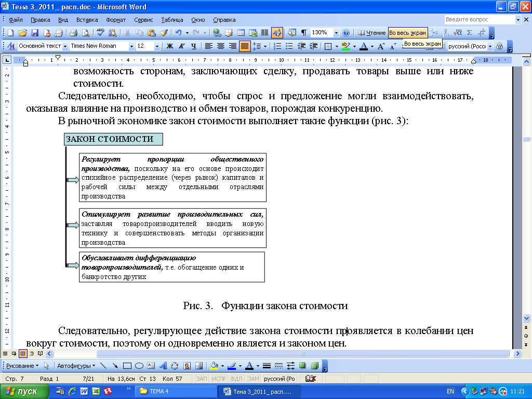Image resolution: width=532 pixels, height=399 pixels.
Task: Click the пуск Start button
Action: click(x=24, y=391)
